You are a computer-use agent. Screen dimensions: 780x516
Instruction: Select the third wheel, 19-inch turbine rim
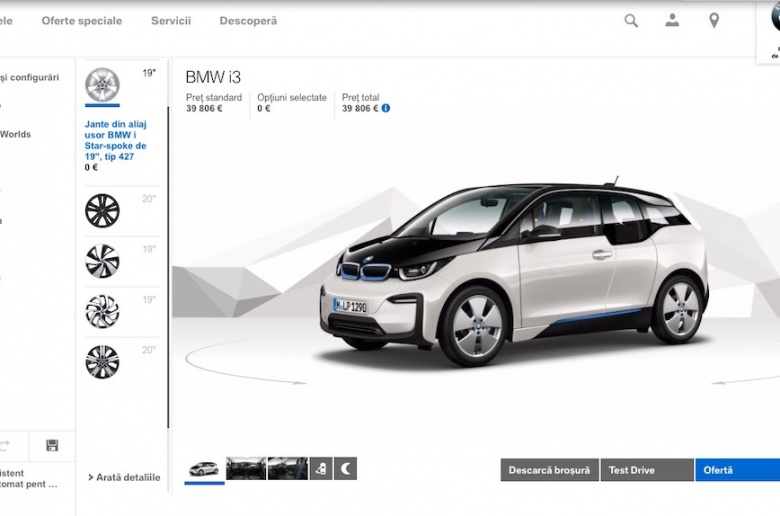pyautogui.click(x=102, y=261)
